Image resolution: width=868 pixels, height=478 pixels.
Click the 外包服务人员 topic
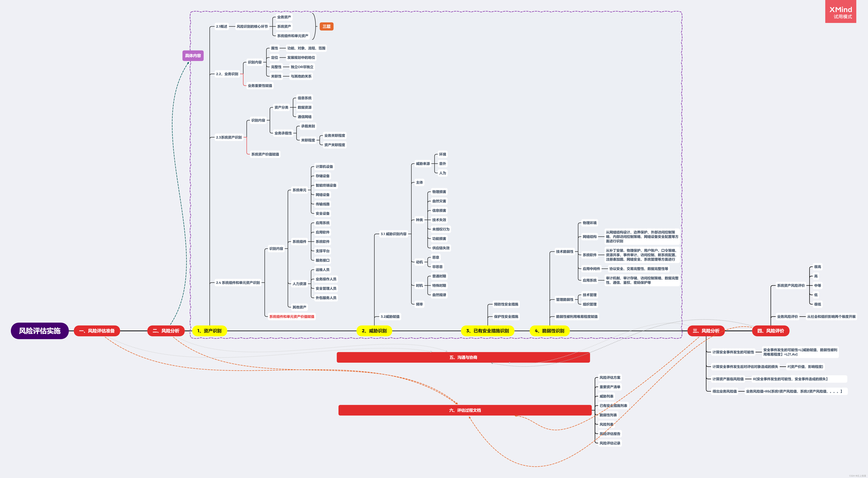pyautogui.click(x=326, y=298)
